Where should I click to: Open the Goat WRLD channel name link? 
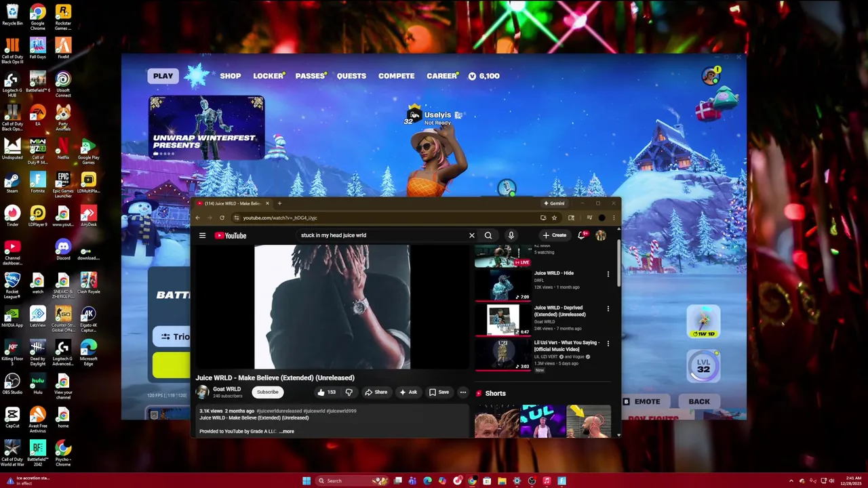tap(226, 389)
